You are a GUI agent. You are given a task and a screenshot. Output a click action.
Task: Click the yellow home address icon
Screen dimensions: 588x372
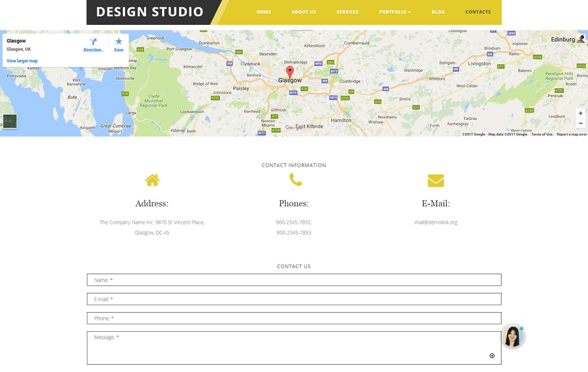pos(152,180)
